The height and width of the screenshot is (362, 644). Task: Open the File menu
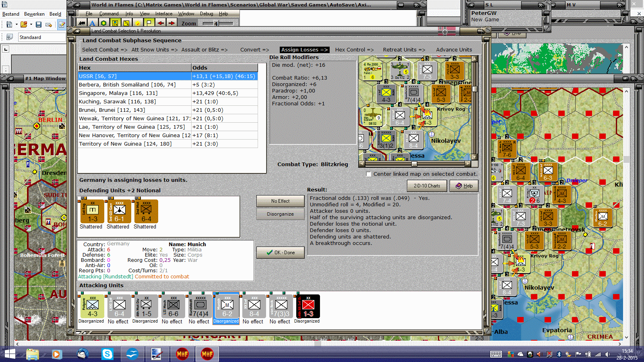coord(89,14)
